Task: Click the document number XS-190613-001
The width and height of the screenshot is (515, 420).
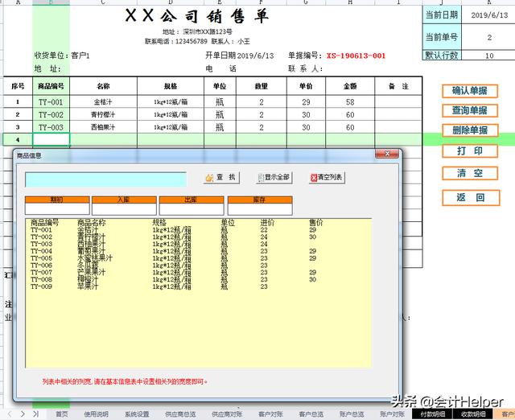Action: (356, 56)
